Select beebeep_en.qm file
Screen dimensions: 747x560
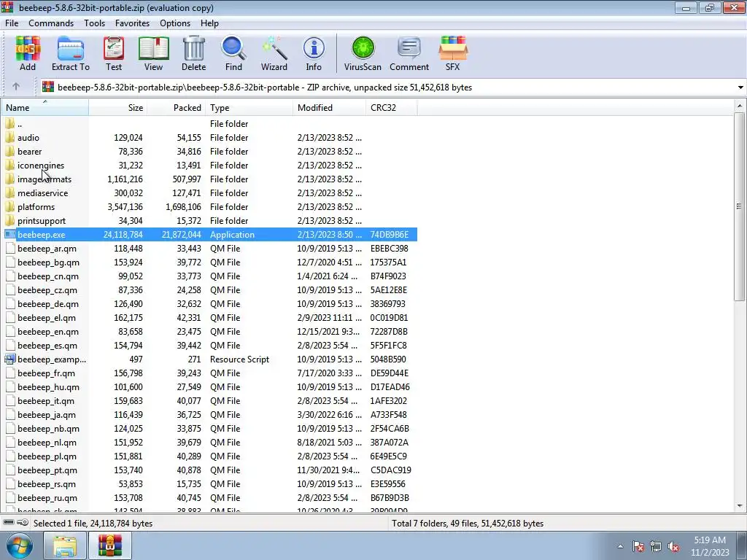209,331
